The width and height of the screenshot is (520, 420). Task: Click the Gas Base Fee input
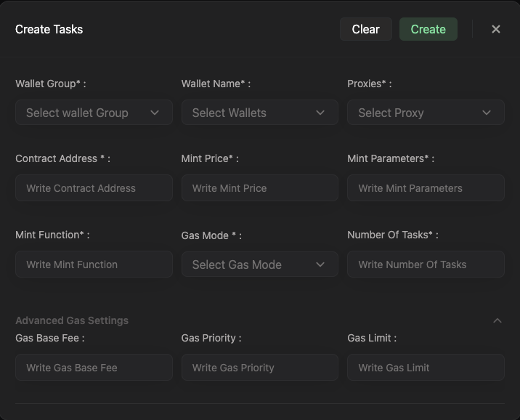[x=94, y=368]
